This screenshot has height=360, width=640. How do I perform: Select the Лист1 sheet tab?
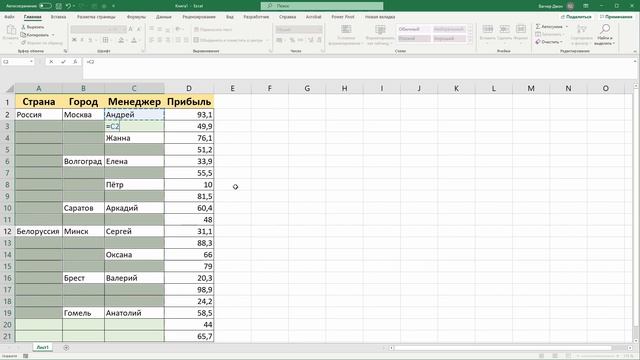tap(42, 347)
